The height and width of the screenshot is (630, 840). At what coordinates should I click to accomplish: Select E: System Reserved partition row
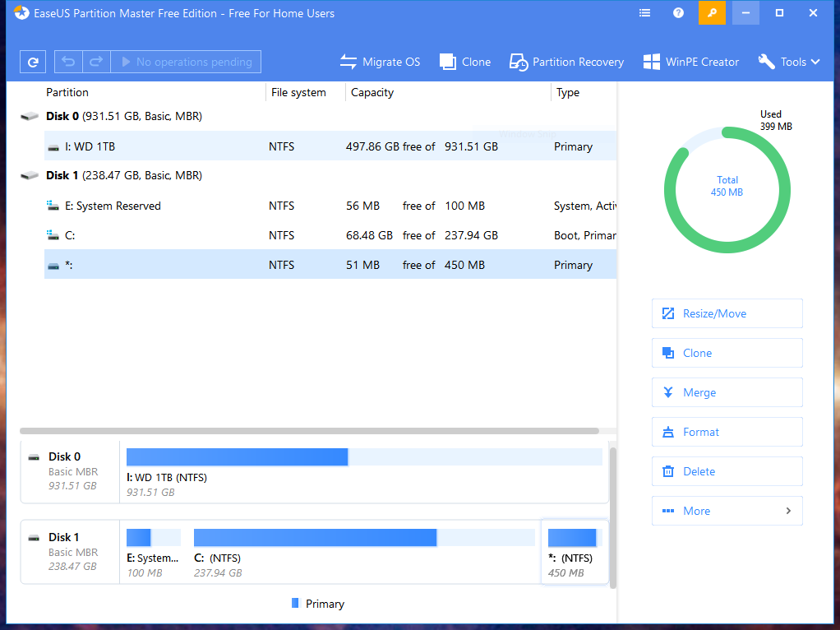click(330, 206)
